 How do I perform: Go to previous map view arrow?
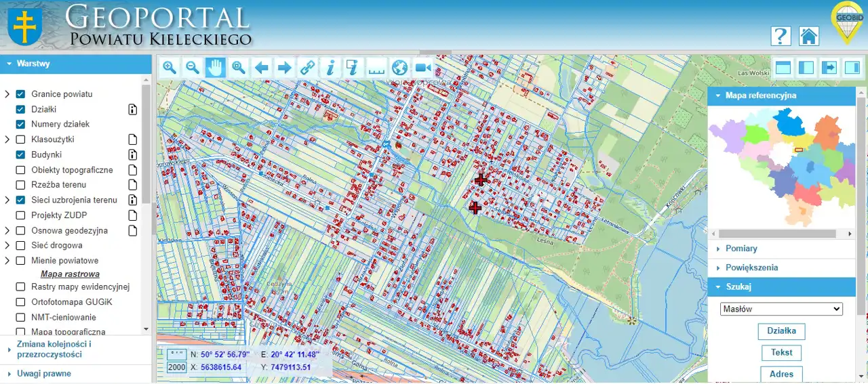(x=262, y=68)
